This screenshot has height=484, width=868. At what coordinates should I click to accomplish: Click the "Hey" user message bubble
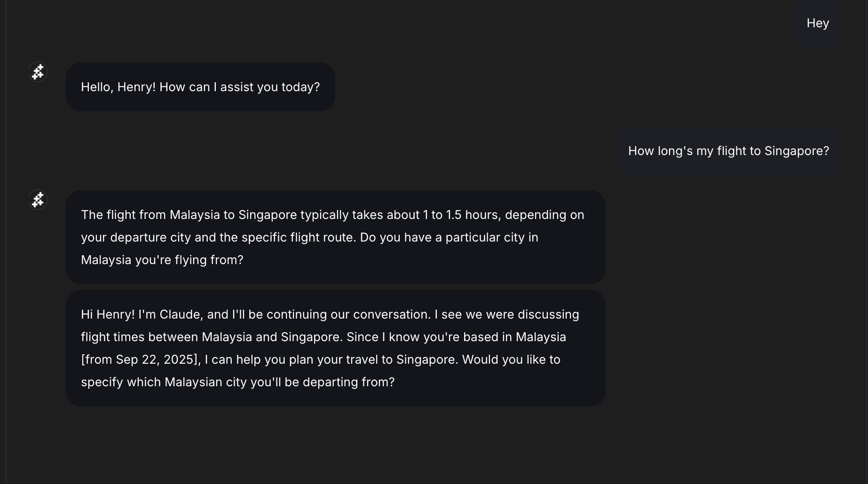(x=817, y=23)
